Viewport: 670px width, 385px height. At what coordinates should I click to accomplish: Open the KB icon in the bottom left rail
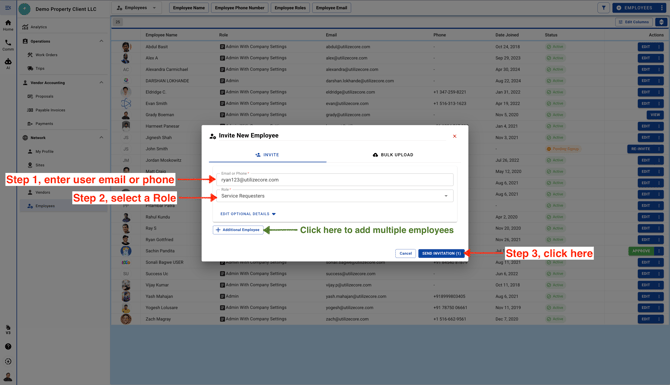pyautogui.click(x=8, y=329)
